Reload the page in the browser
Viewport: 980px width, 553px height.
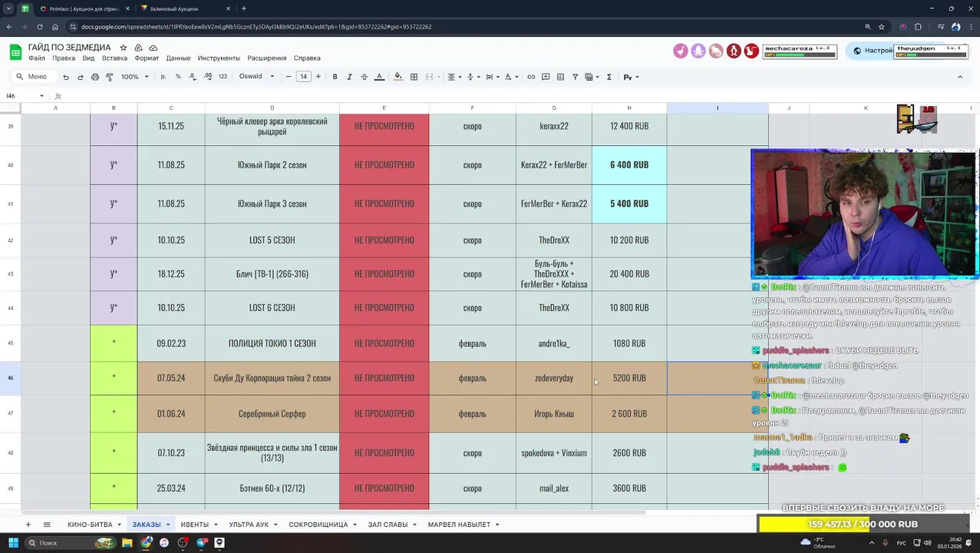(39, 27)
